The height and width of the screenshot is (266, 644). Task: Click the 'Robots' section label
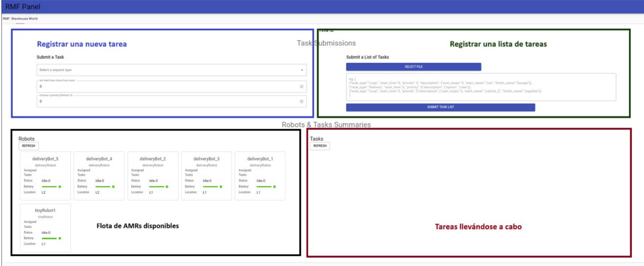click(x=26, y=139)
